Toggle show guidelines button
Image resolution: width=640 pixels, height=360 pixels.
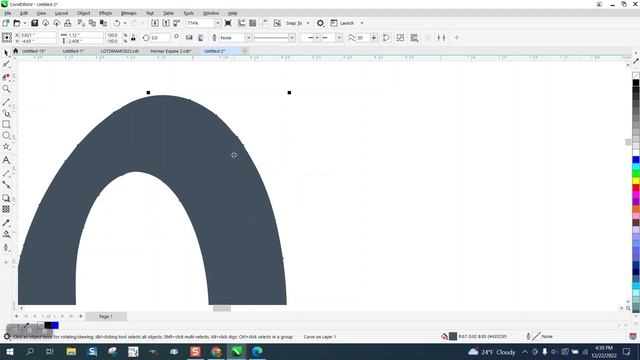(264, 23)
